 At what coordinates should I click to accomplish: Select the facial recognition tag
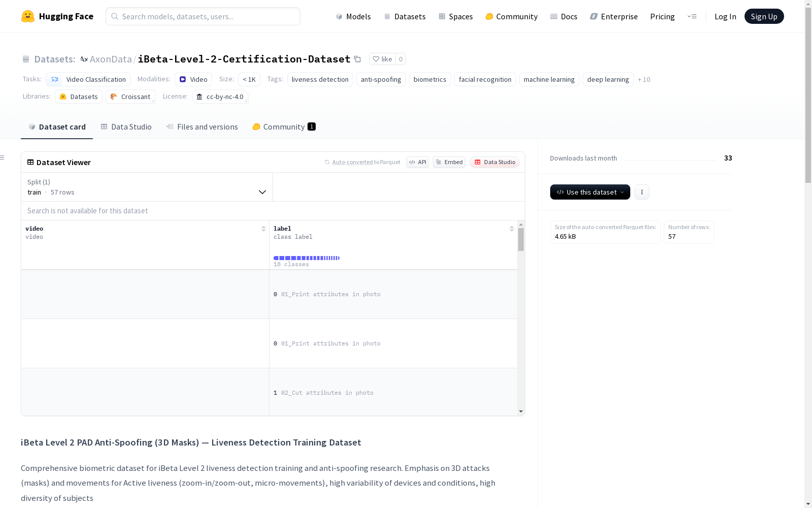[x=485, y=79]
